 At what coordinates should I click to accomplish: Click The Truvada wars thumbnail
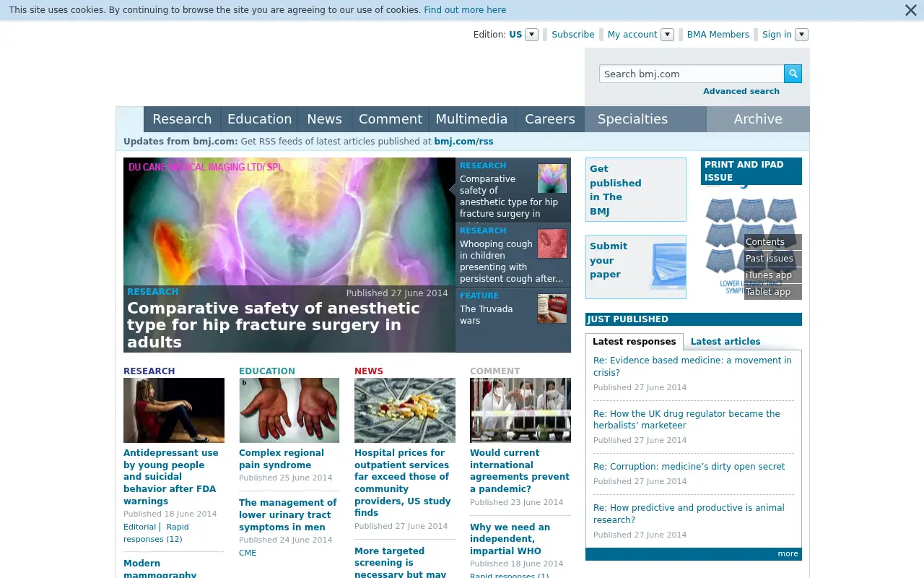[x=552, y=309]
